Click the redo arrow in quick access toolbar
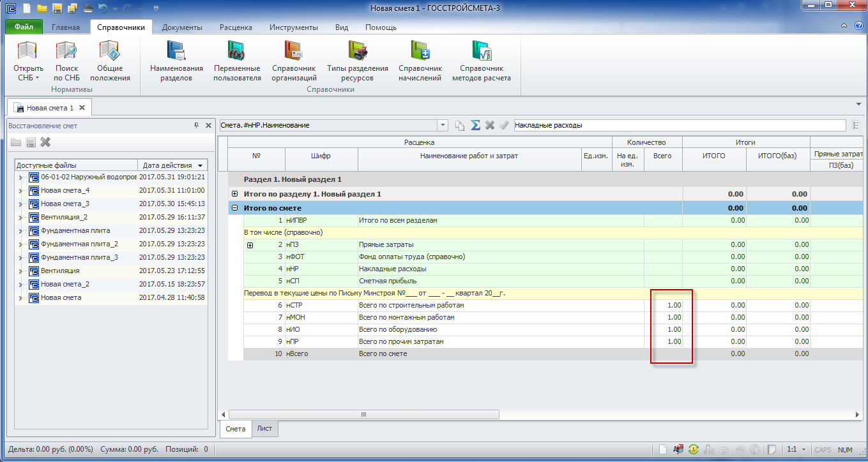This screenshot has width=868, height=462. coord(127,8)
